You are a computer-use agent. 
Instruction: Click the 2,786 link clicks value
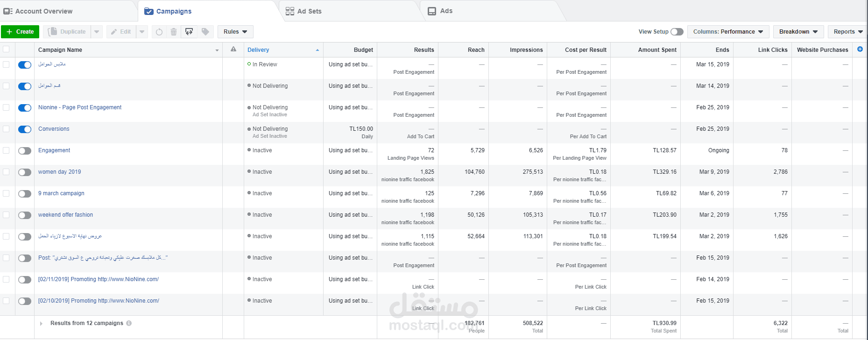(780, 172)
